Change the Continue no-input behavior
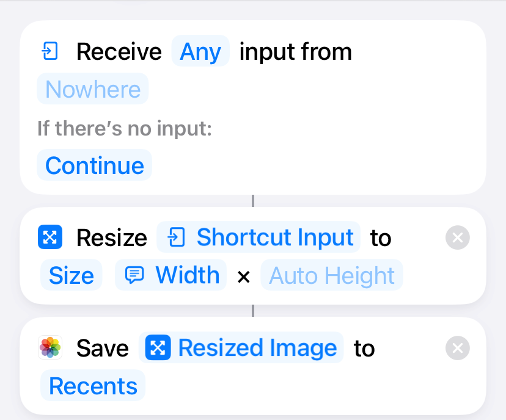The width and height of the screenshot is (506, 420). 95,165
